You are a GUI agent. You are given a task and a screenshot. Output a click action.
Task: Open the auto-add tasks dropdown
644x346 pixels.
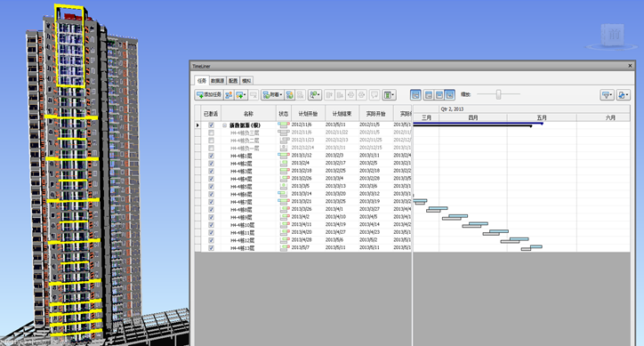coord(241,95)
